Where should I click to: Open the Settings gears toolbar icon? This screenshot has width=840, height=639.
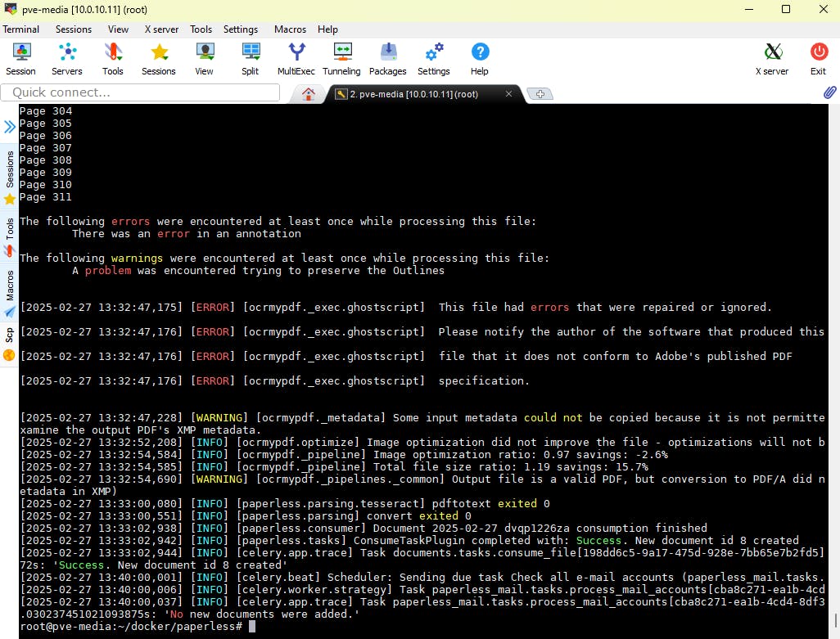(x=434, y=59)
